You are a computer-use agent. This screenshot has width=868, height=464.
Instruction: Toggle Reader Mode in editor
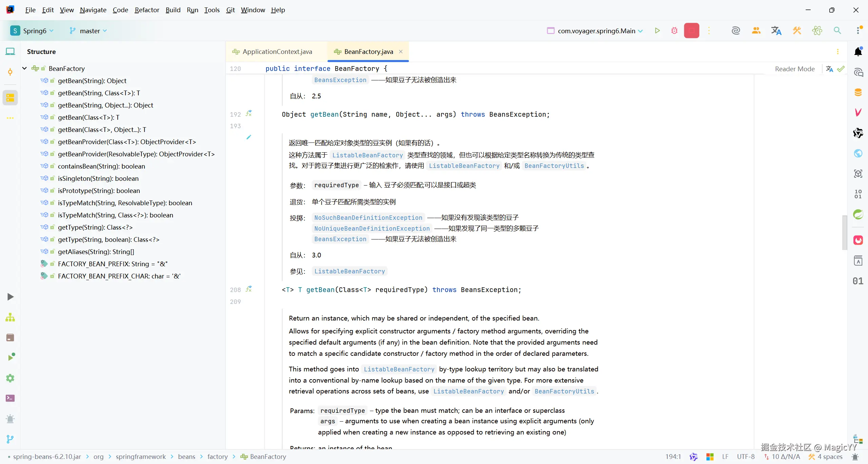point(794,69)
